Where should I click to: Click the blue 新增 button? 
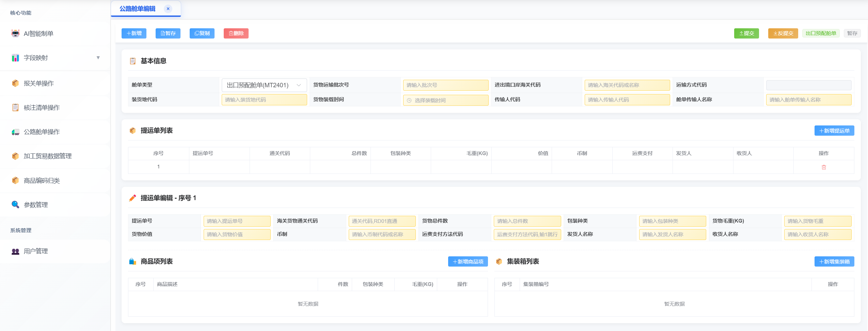(134, 33)
